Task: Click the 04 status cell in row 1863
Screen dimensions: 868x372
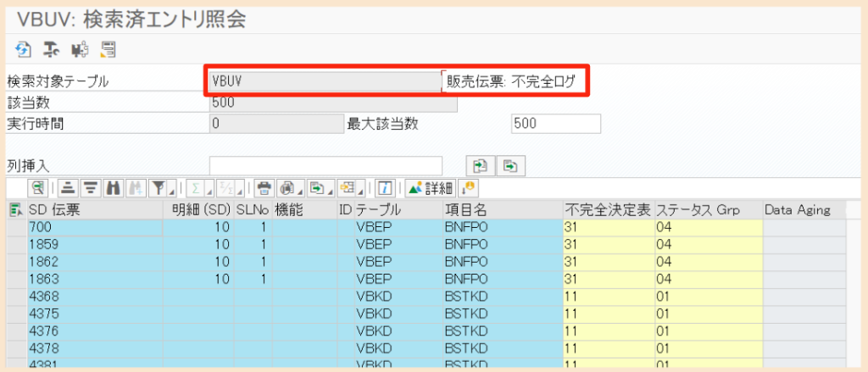Action: [709, 279]
